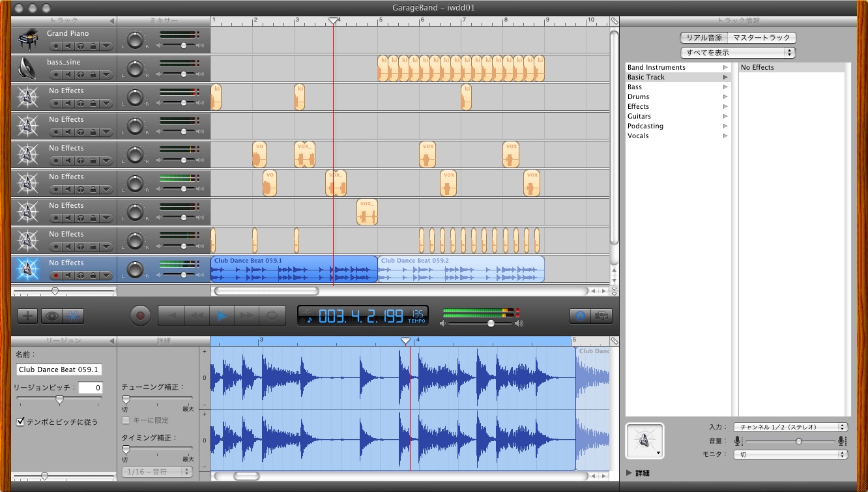Show track info with the blue i button

(x=579, y=316)
